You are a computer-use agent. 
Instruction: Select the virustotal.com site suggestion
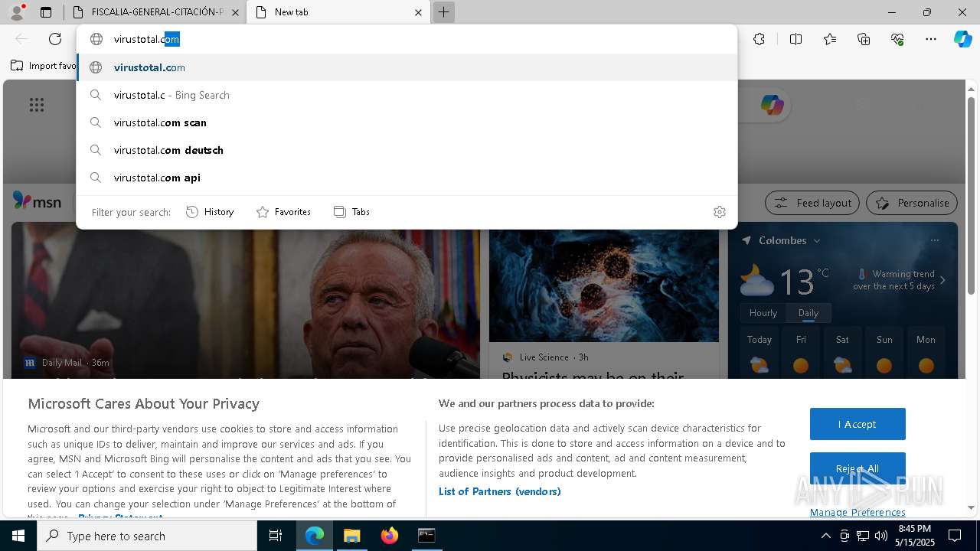tap(407, 67)
